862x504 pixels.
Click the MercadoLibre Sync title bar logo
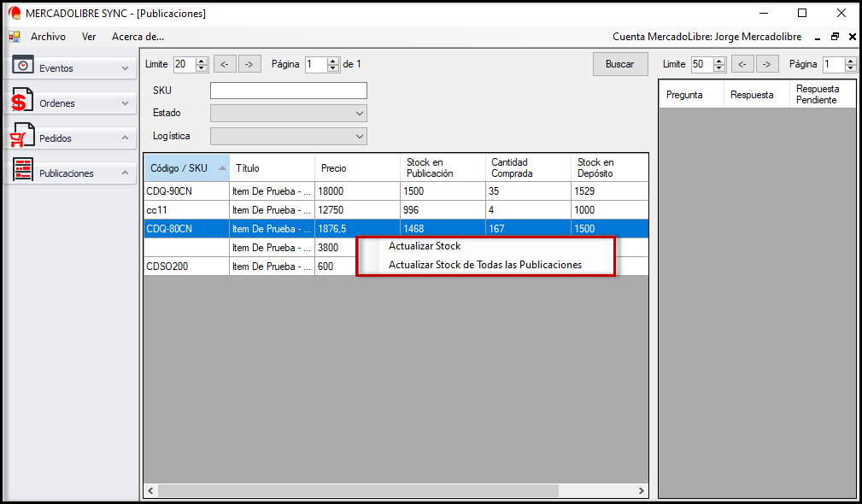point(15,13)
